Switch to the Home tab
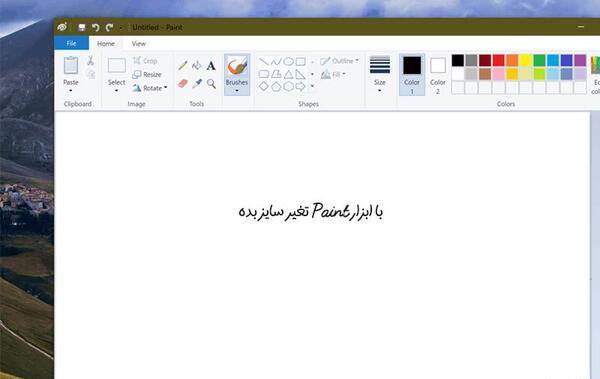Image resolution: width=600 pixels, height=379 pixels. [x=106, y=44]
